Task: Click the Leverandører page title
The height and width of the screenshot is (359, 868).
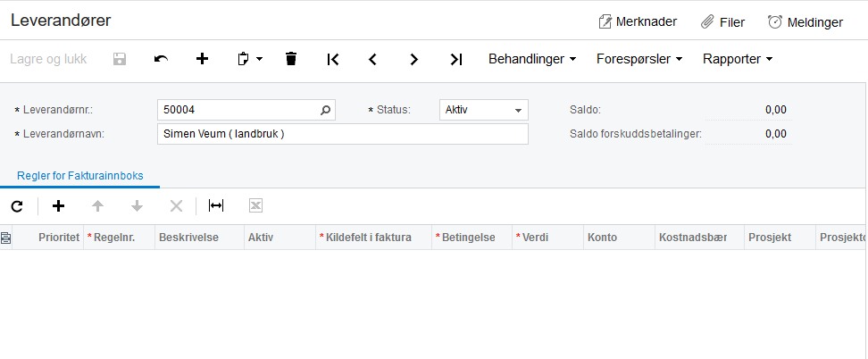Action: point(61,21)
